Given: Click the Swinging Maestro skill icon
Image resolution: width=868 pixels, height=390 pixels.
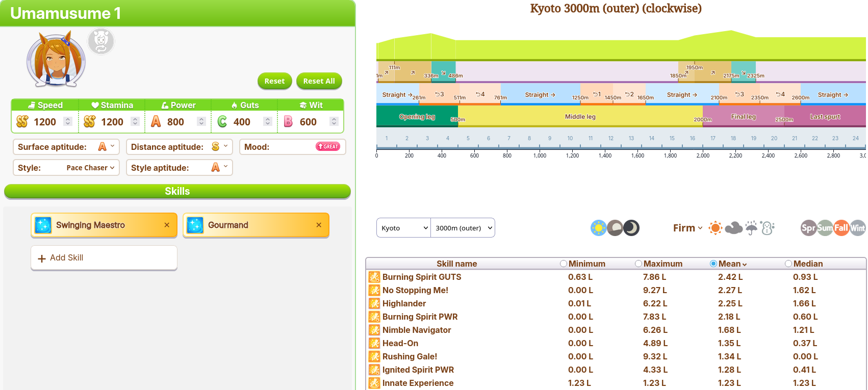Looking at the screenshot, I should 43,225.
